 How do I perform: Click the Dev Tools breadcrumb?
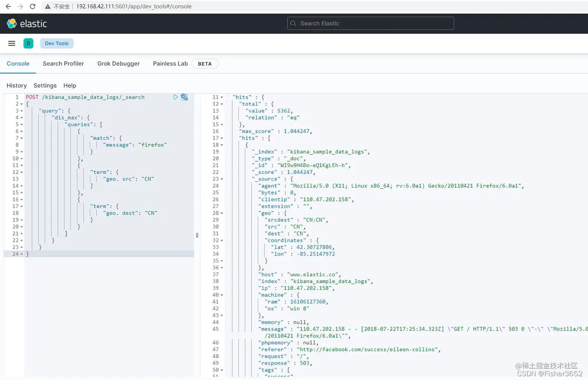pyautogui.click(x=57, y=44)
